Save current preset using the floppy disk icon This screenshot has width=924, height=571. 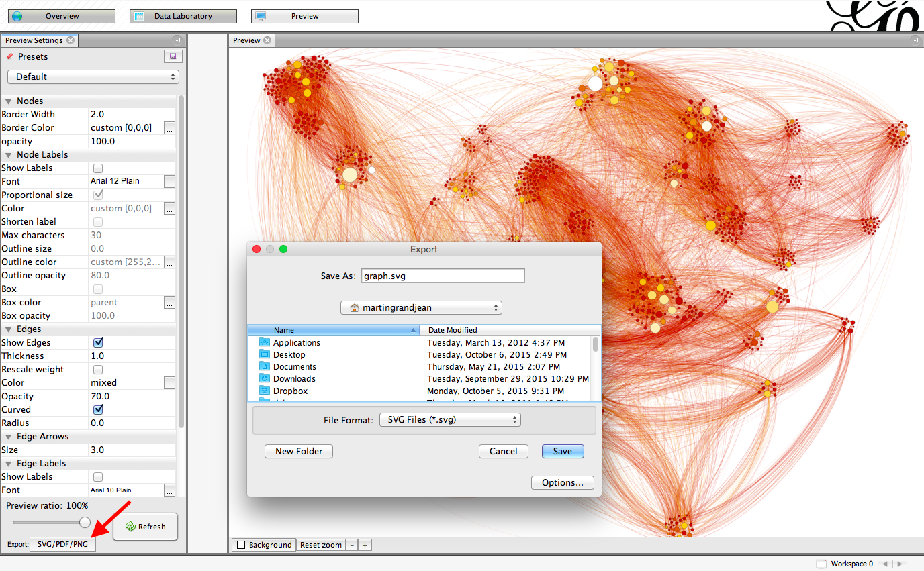(x=173, y=56)
